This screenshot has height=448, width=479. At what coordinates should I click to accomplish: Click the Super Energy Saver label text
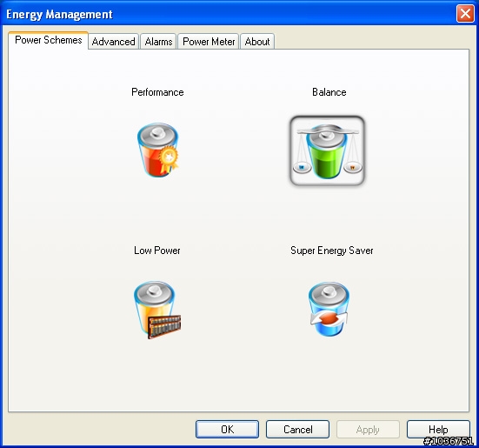click(x=332, y=251)
